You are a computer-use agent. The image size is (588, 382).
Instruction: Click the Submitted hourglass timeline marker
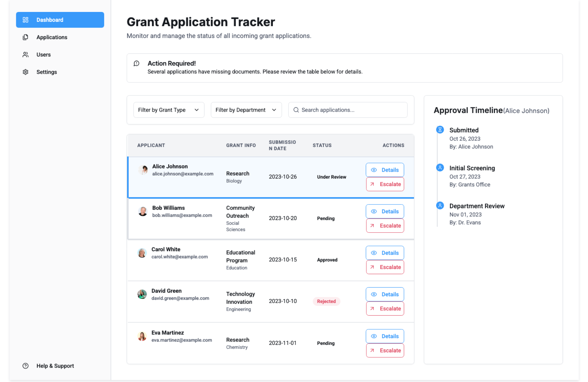click(440, 130)
